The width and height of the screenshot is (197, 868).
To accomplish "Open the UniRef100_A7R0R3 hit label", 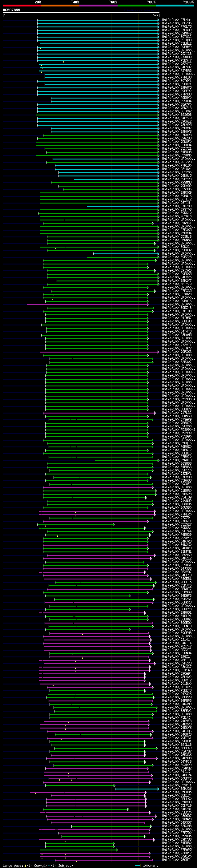I will 177,135.
